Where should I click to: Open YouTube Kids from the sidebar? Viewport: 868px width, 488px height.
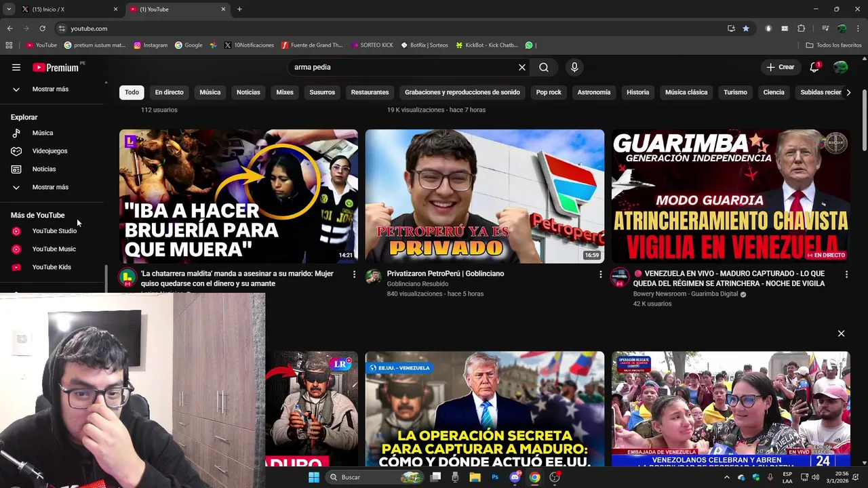53,267
